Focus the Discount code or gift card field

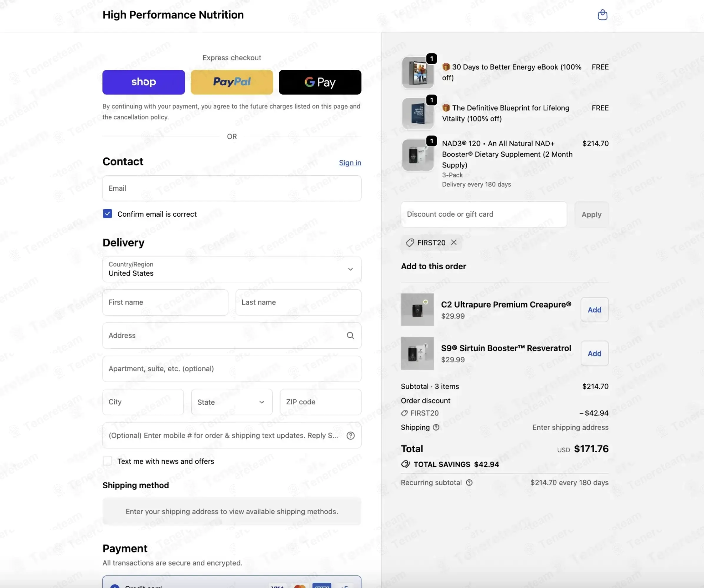(x=484, y=214)
